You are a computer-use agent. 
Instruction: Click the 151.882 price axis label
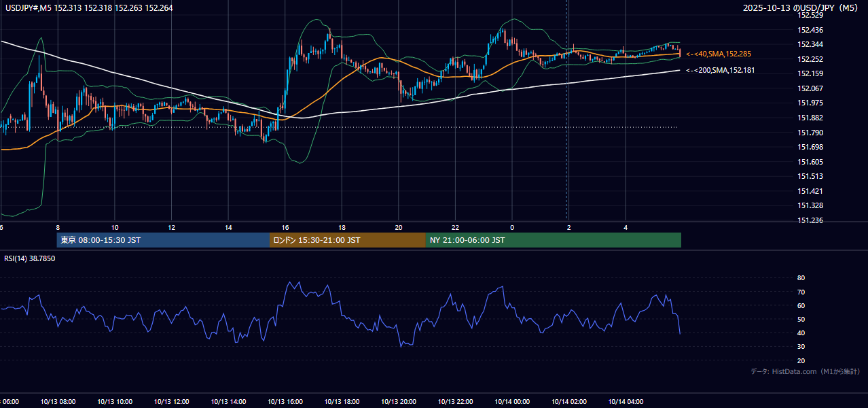point(810,118)
